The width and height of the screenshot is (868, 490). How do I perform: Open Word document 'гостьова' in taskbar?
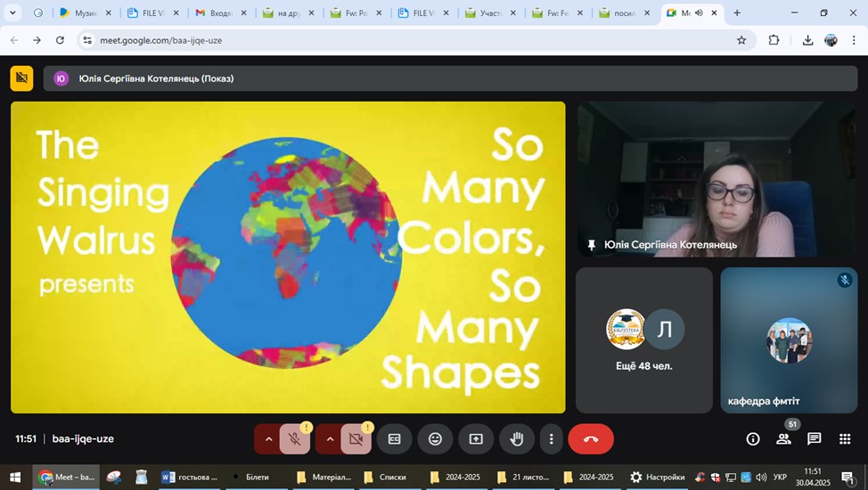click(x=189, y=477)
